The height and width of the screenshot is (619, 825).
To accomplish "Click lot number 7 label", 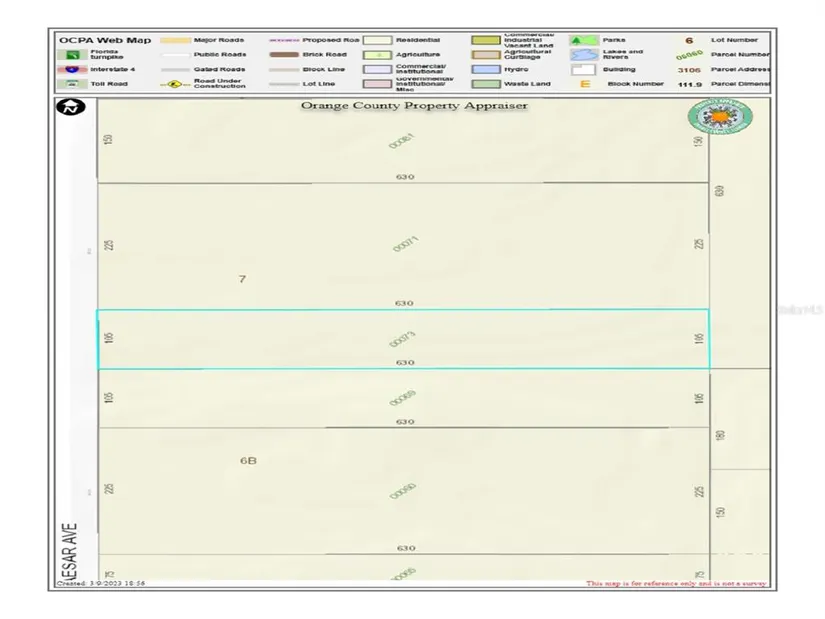I will pos(242,279).
